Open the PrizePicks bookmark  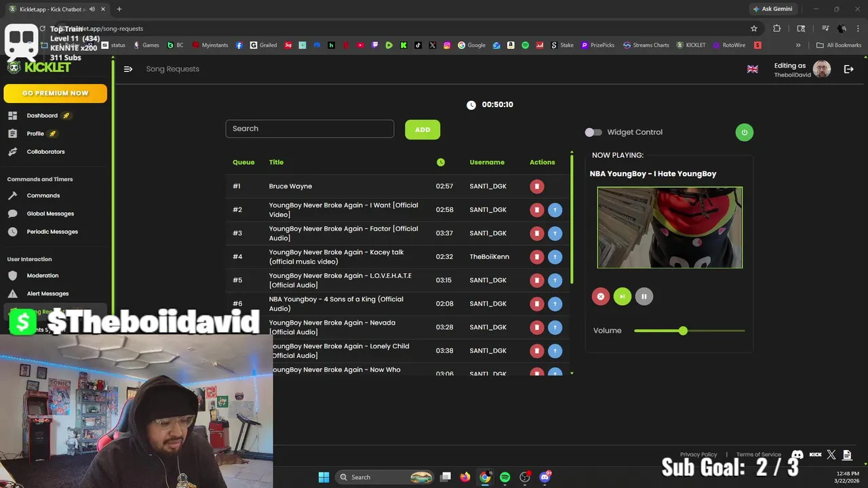(x=597, y=45)
